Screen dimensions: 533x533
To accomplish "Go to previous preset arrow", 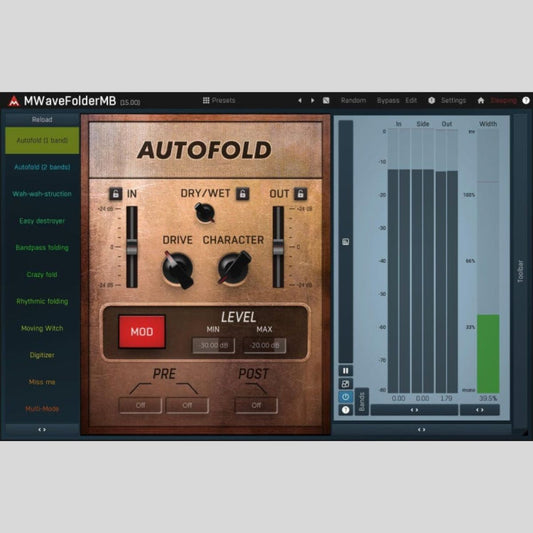I will tap(300, 100).
